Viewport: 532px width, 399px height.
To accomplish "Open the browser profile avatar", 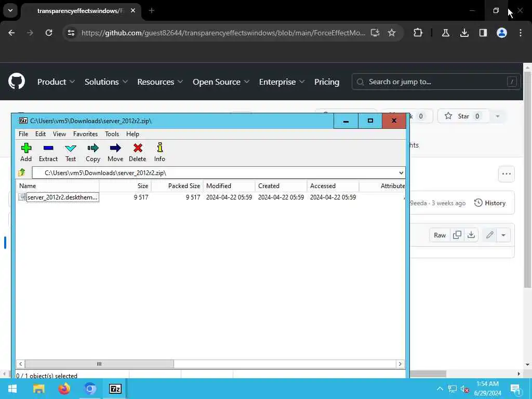I will [x=501, y=33].
